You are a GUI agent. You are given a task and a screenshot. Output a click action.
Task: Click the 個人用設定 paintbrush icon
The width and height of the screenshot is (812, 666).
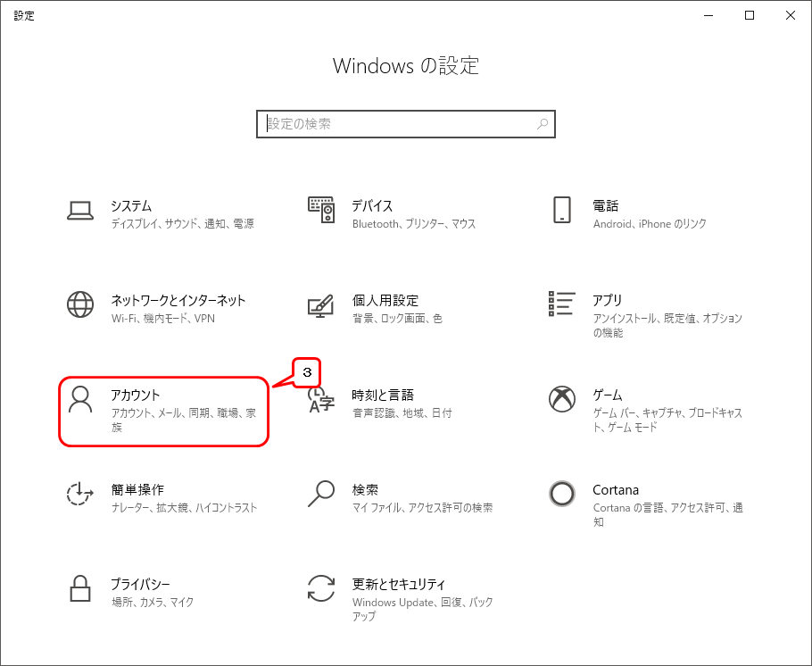320,304
